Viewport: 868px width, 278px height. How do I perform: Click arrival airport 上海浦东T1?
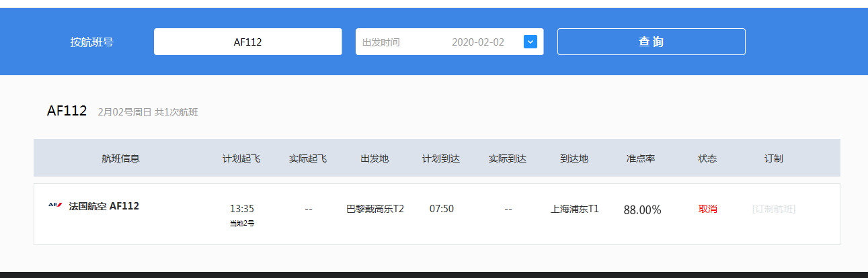click(x=575, y=209)
